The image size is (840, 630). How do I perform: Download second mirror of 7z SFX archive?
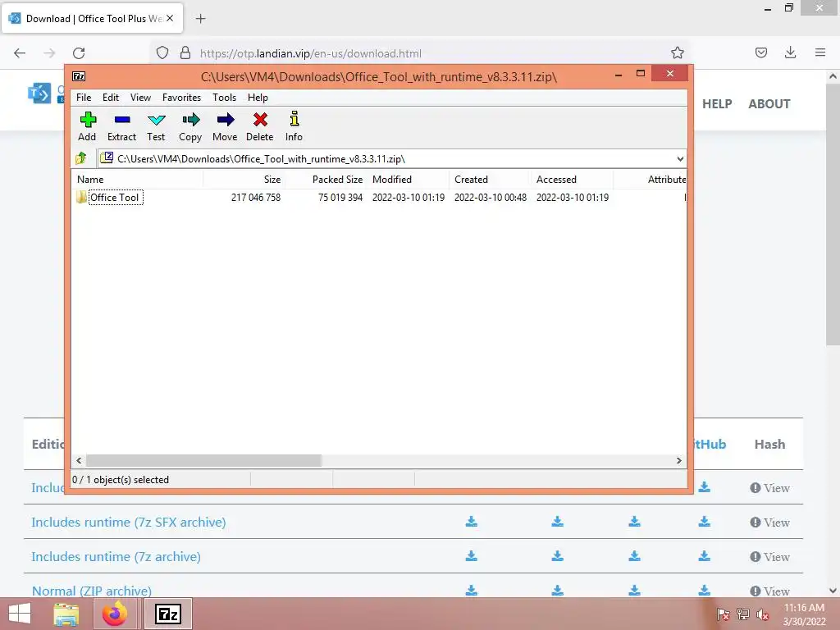coord(558,522)
